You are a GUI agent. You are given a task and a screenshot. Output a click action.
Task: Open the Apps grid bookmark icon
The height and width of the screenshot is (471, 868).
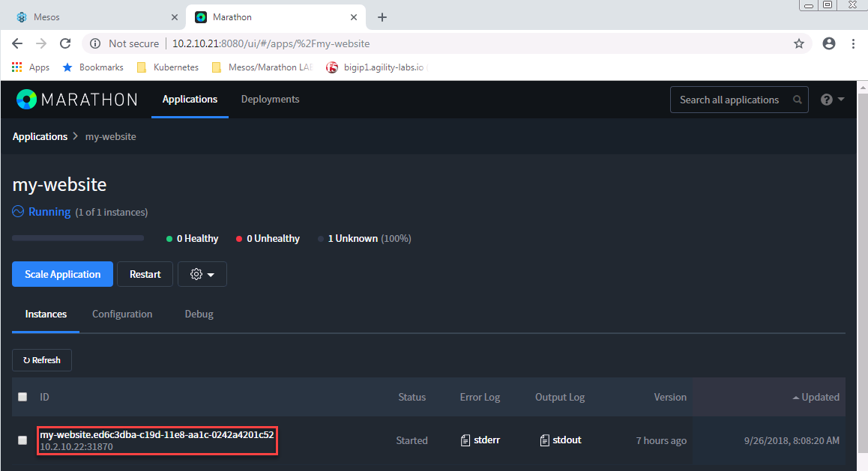pos(17,67)
